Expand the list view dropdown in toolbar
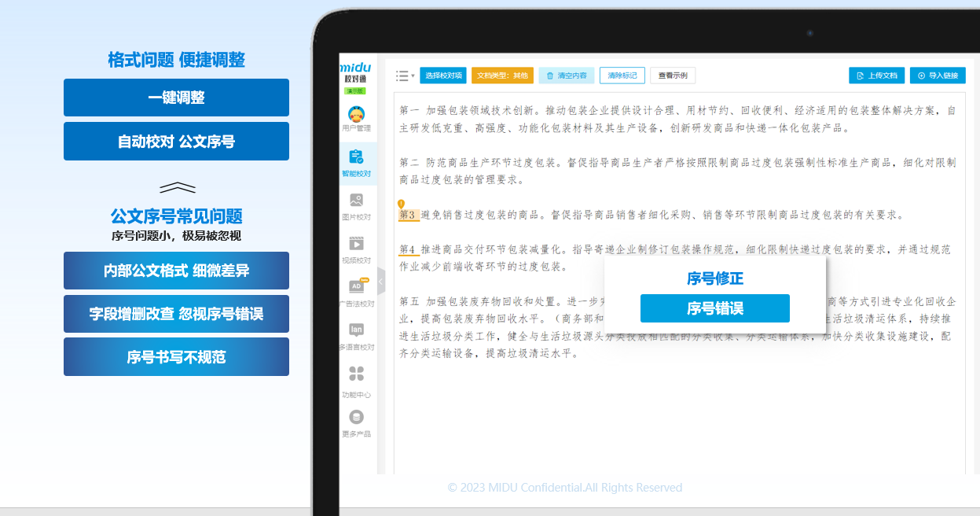The height and width of the screenshot is (516, 980). tap(405, 76)
